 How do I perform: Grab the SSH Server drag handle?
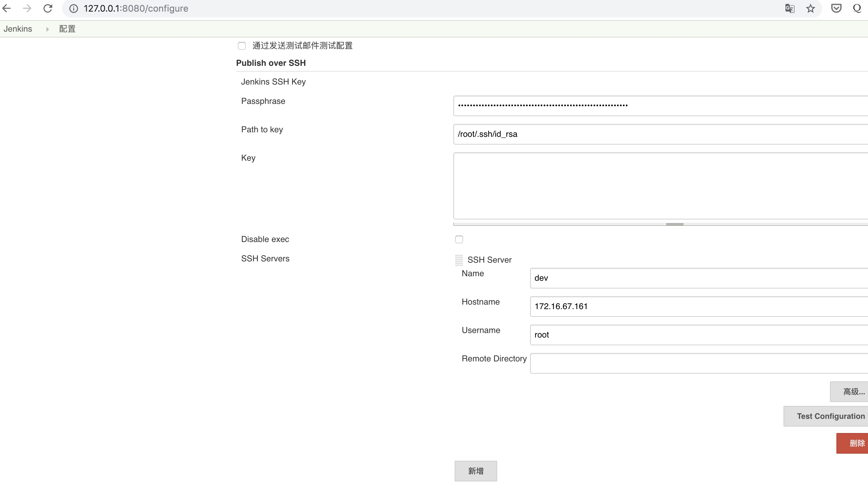point(459,260)
